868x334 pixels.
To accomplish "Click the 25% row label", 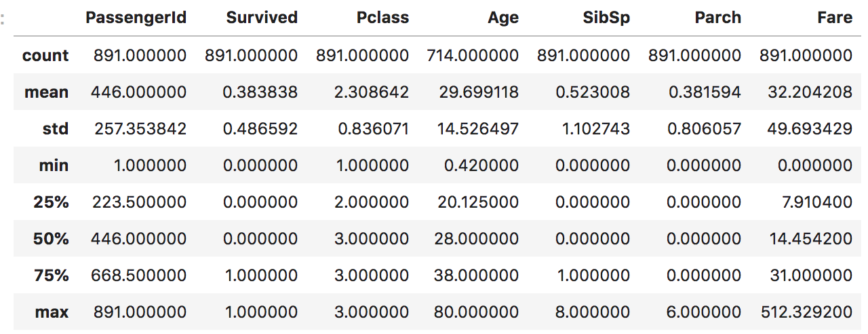I will tap(51, 202).
